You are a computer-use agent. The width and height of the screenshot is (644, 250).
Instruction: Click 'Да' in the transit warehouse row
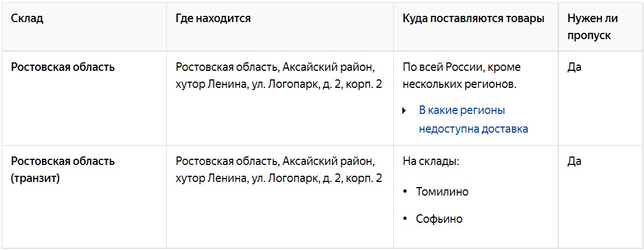click(574, 162)
